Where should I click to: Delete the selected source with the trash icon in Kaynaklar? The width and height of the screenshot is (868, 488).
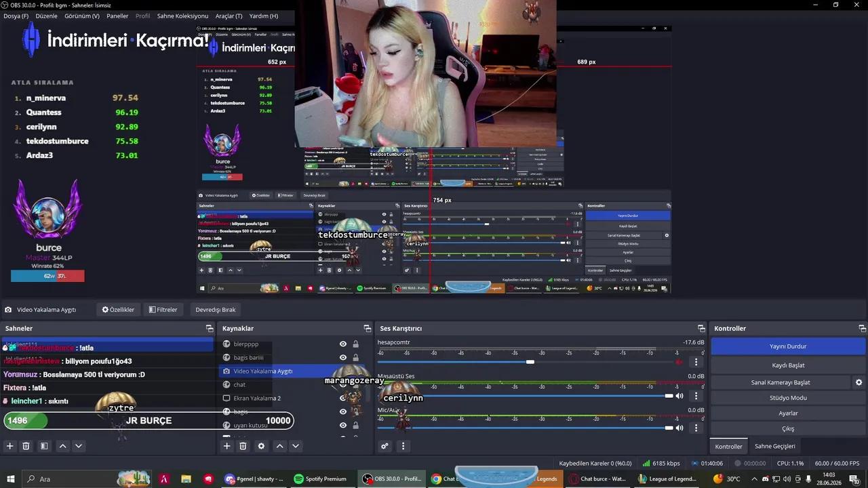click(x=243, y=446)
